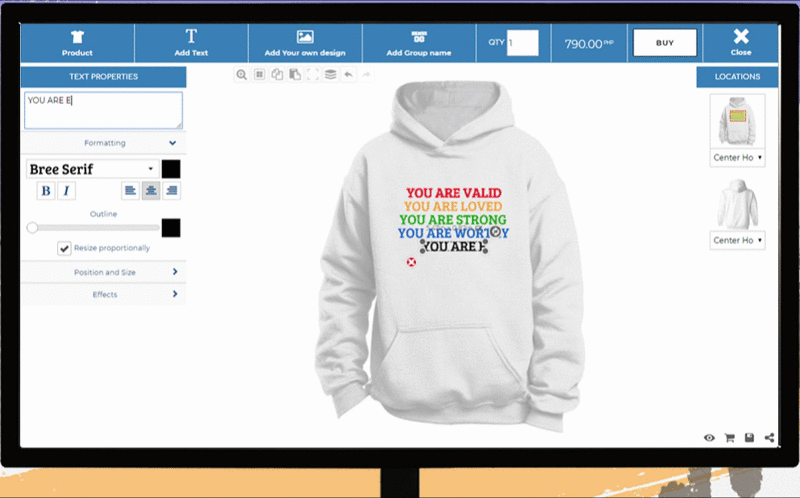800x498 pixels.
Task: Click the Add Group name button
Action: [x=418, y=43]
